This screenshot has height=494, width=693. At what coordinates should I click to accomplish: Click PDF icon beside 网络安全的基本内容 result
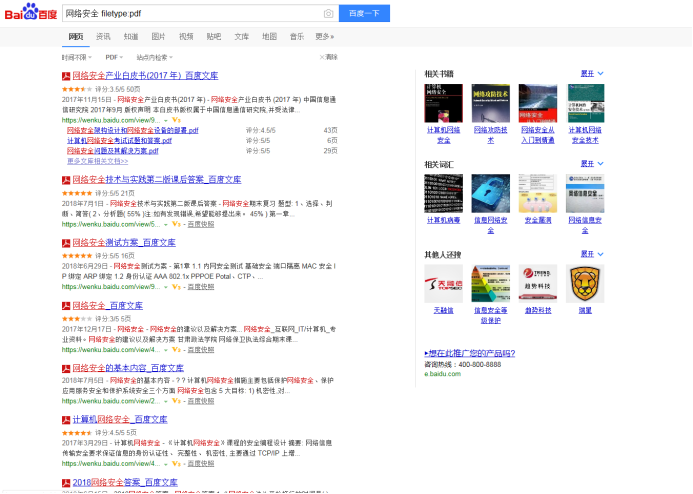[66, 369]
